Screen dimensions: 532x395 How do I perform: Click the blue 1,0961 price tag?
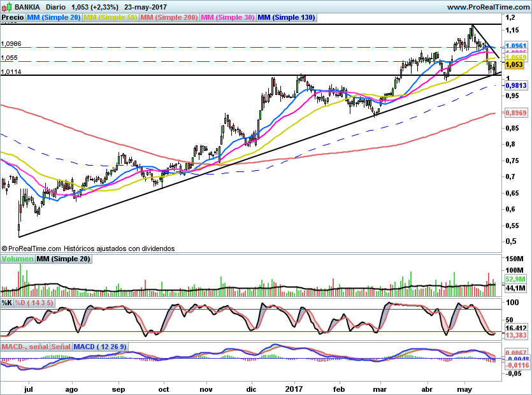515,47
